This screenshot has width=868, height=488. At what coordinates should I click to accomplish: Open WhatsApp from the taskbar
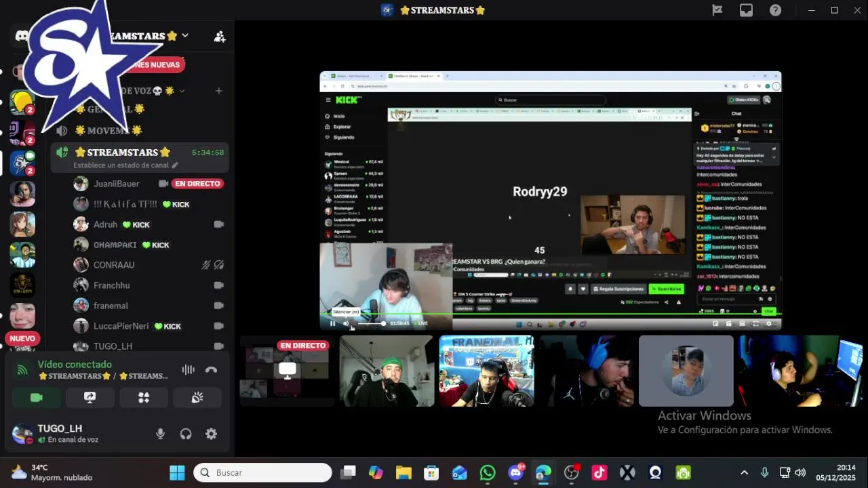(487, 472)
